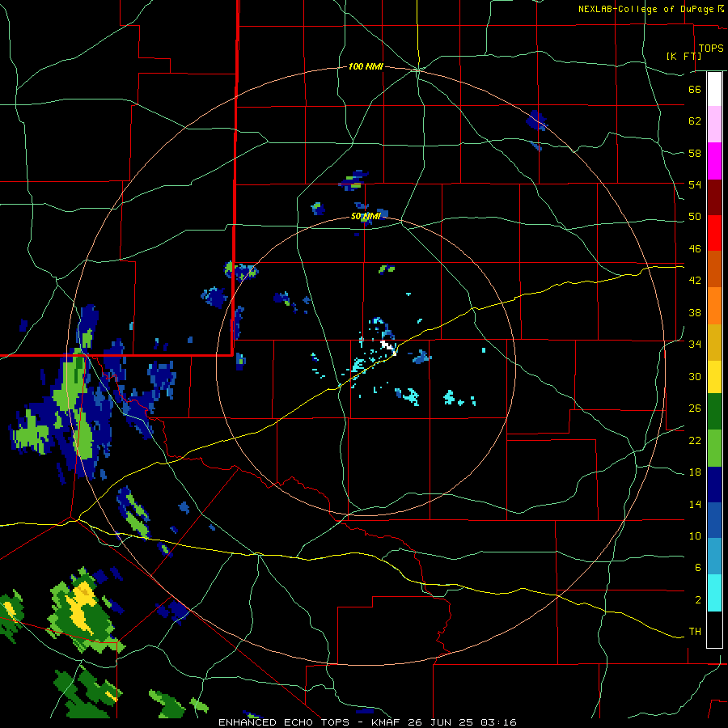Click the 100 NMI range ring label
728x728 pixels.
click(366, 67)
